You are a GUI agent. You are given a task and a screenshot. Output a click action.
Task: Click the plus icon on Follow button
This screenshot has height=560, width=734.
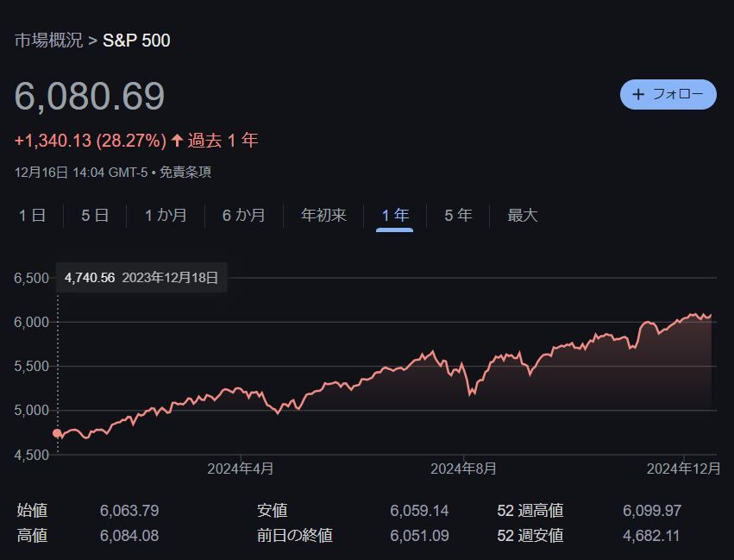[x=638, y=95]
